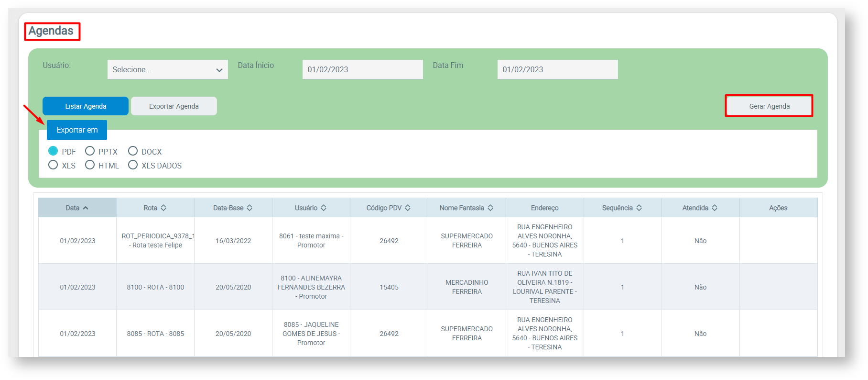Choose the DOCX radio button
Image resolution: width=868 pixels, height=380 pixels.
[x=133, y=151]
